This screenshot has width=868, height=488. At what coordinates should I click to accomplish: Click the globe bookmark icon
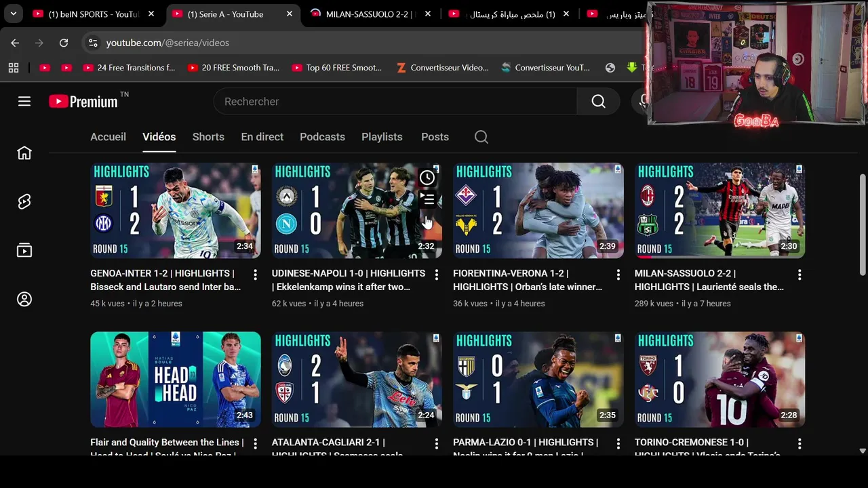[x=610, y=68]
